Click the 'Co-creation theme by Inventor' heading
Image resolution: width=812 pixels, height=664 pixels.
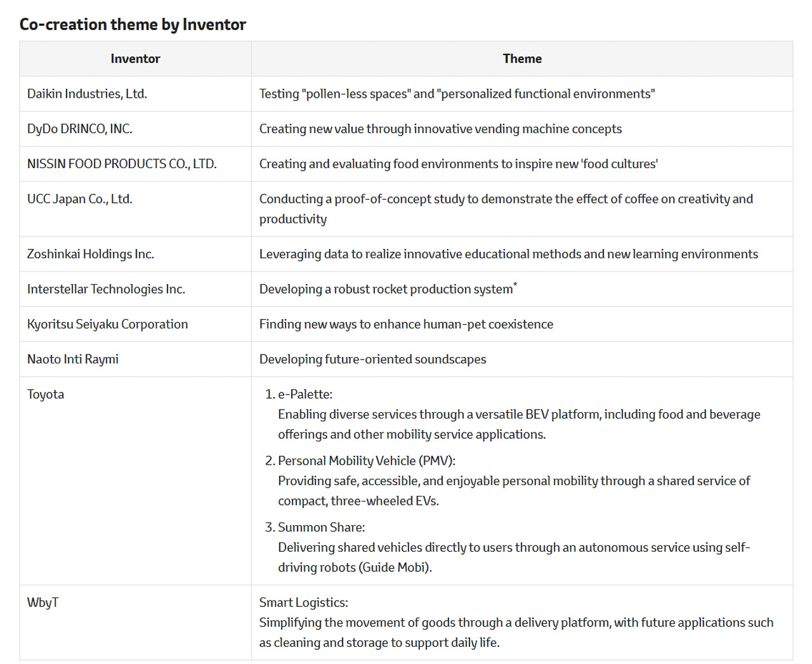[133, 25]
